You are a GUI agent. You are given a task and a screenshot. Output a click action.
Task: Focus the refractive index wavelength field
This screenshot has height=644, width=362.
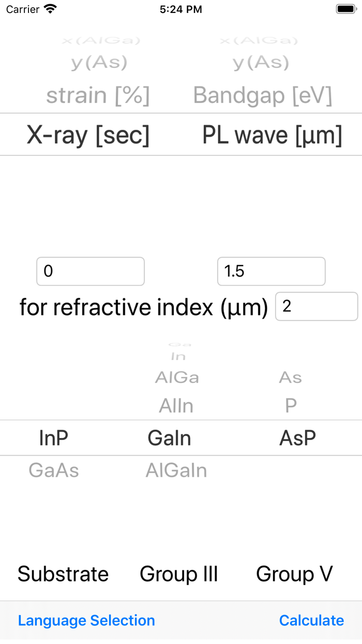pyautogui.click(x=316, y=306)
